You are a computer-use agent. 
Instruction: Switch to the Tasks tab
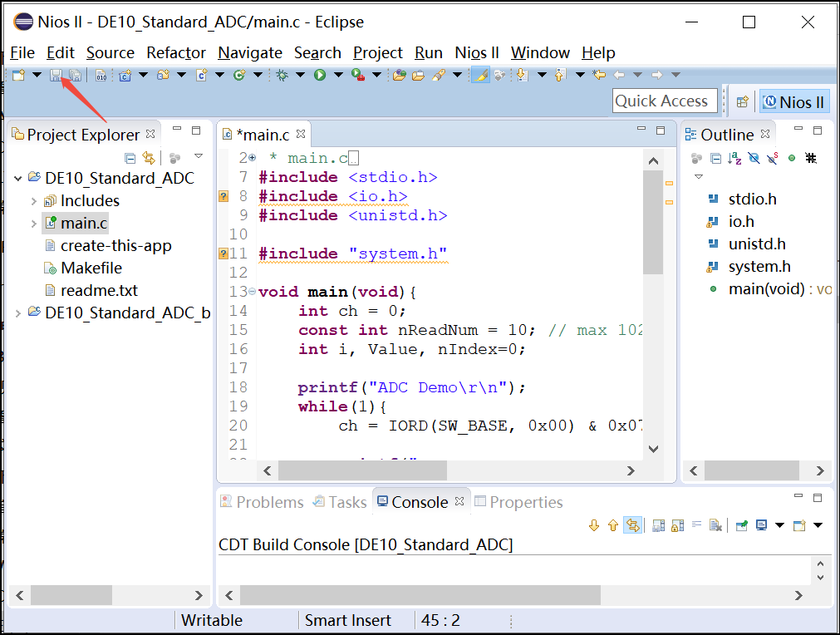click(340, 502)
